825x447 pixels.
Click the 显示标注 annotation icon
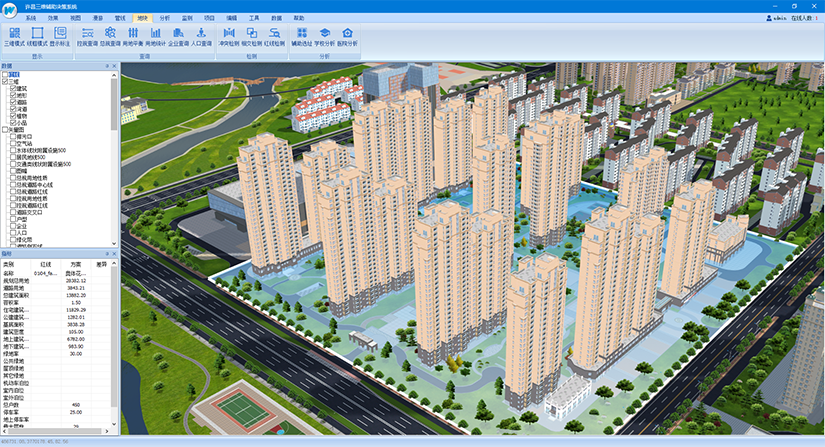(62, 37)
